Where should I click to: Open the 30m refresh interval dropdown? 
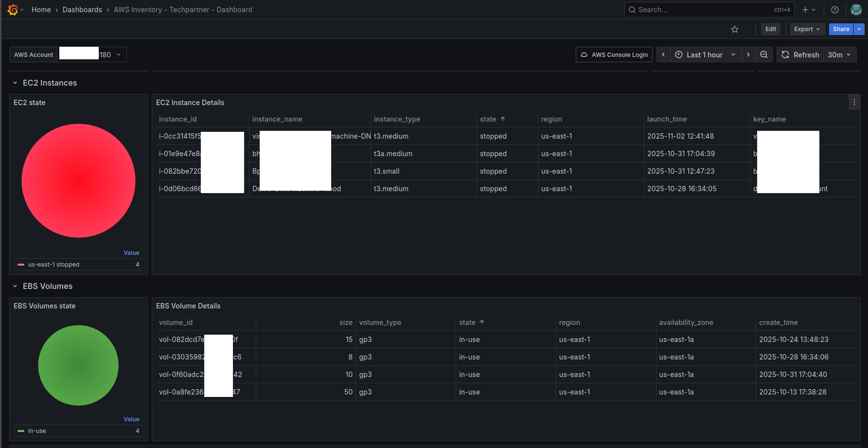tap(840, 54)
